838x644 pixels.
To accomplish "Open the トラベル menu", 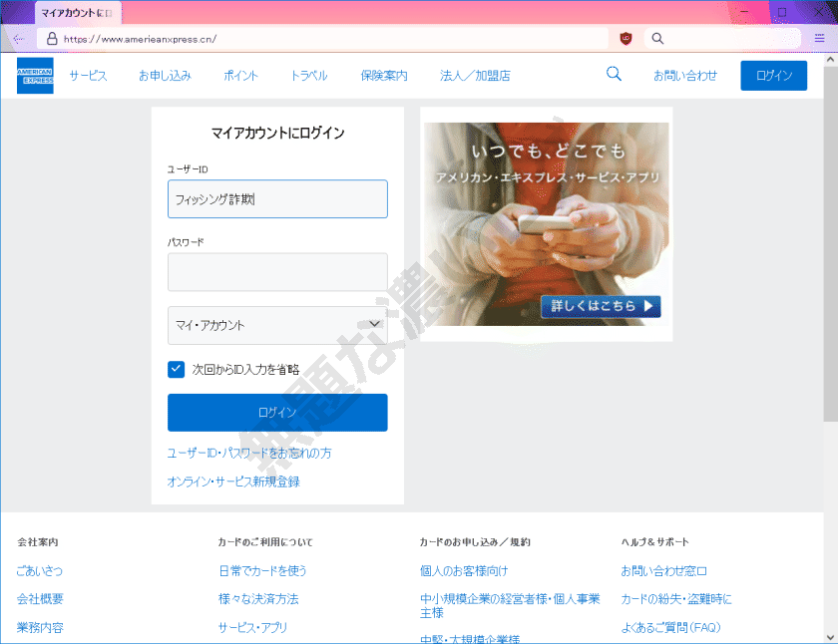I will (309, 76).
